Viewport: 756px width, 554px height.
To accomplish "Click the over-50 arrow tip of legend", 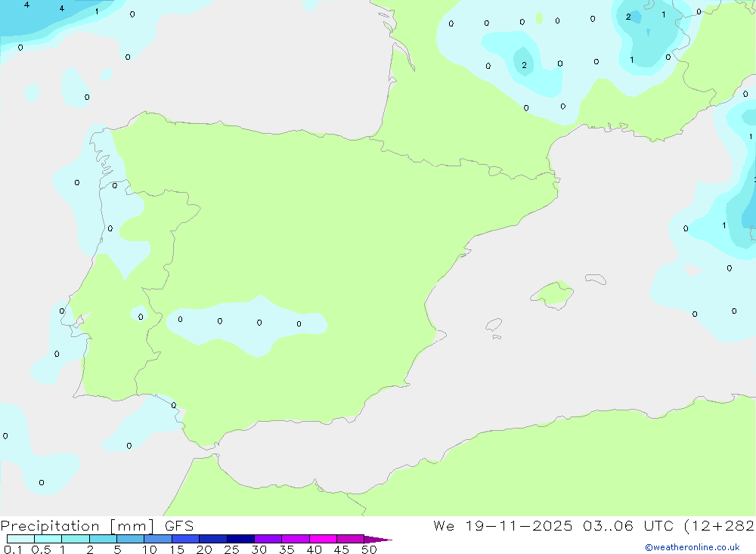I will coord(378,539).
